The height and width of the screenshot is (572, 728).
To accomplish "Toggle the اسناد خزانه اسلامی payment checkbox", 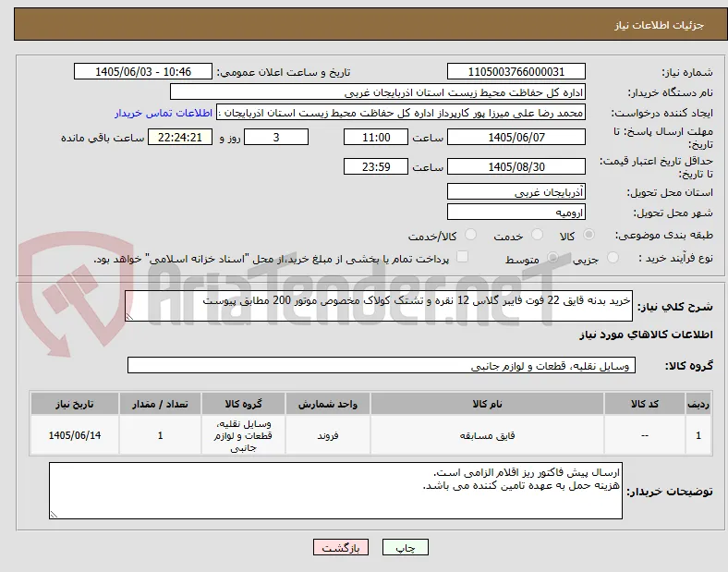I will (462, 257).
